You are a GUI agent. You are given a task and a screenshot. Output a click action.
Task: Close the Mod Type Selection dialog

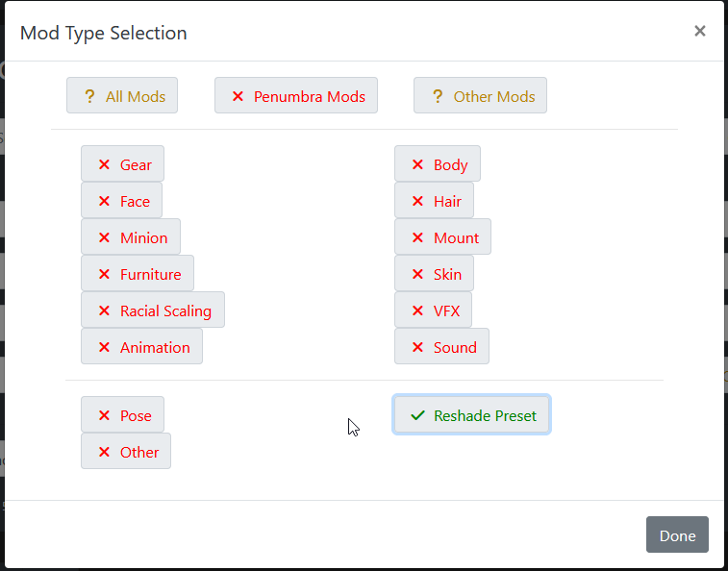click(x=700, y=31)
